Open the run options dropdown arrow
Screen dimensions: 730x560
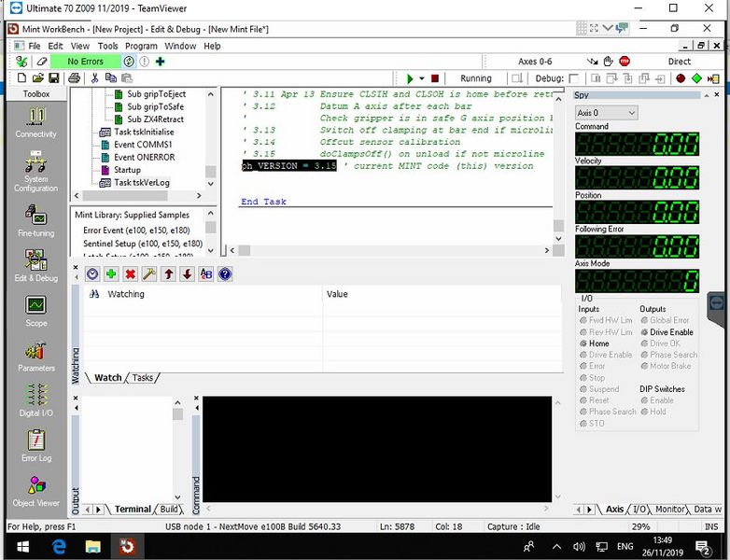click(x=422, y=78)
